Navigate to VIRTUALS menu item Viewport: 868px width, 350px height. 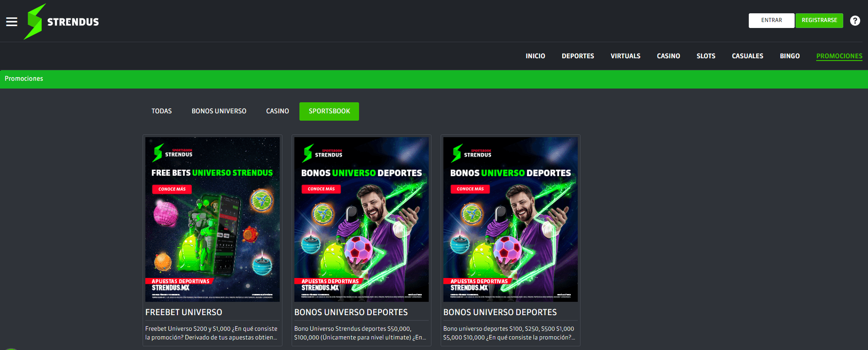coord(625,56)
